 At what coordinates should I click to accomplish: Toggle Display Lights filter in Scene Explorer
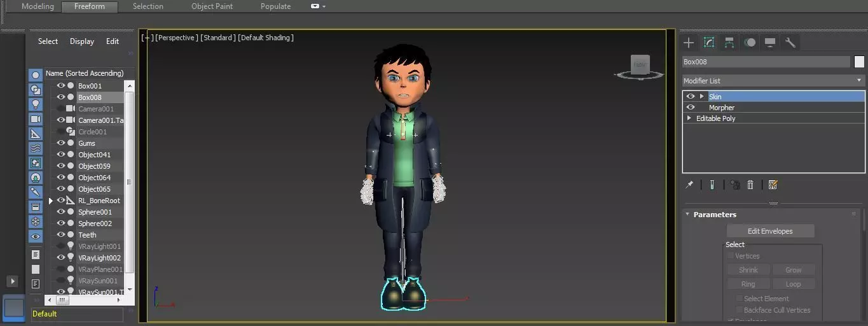point(36,104)
